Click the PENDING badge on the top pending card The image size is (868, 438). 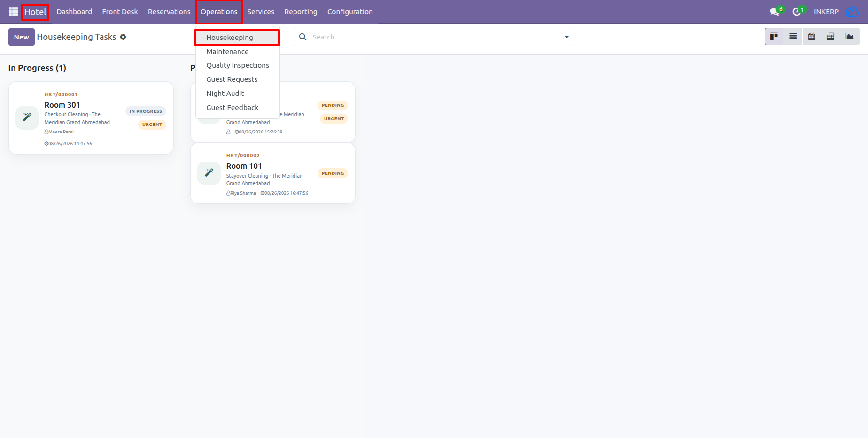(x=333, y=105)
